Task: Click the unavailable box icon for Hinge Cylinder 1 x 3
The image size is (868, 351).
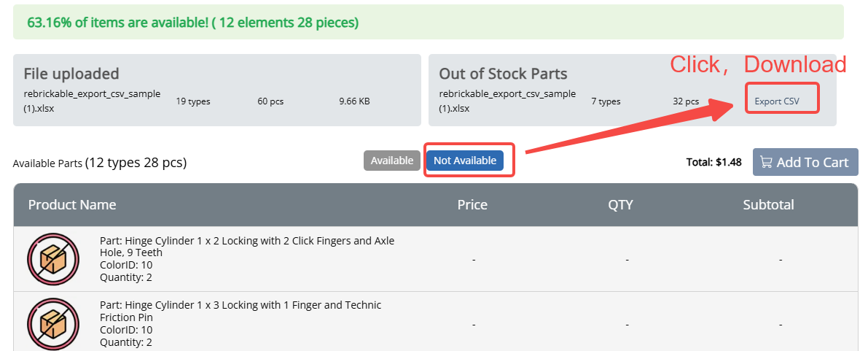Action: (x=53, y=324)
